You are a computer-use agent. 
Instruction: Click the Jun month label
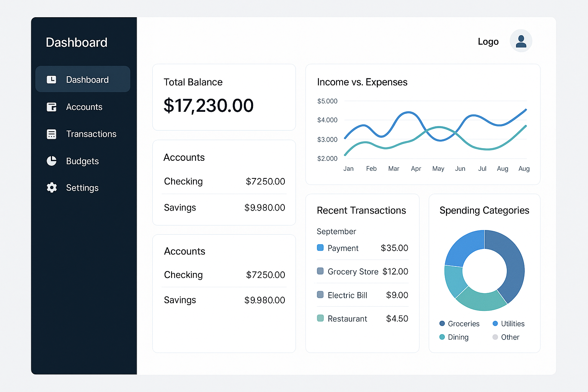click(x=460, y=168)
